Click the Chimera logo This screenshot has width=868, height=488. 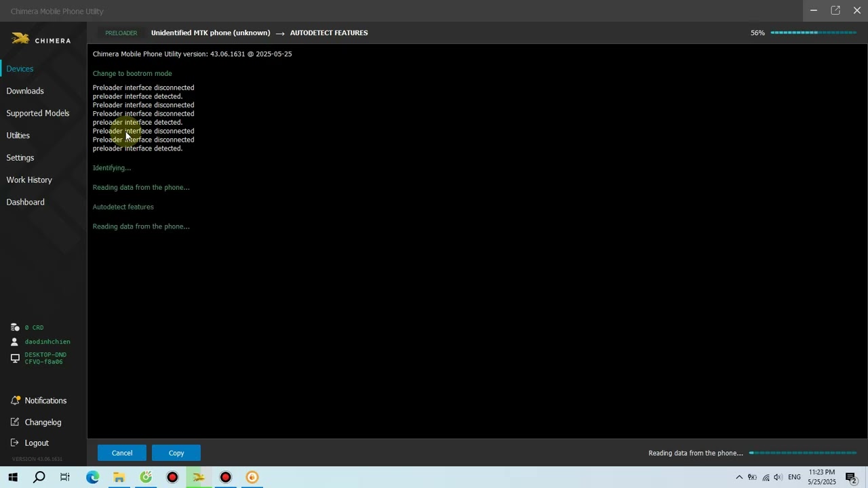click(41, 39)
